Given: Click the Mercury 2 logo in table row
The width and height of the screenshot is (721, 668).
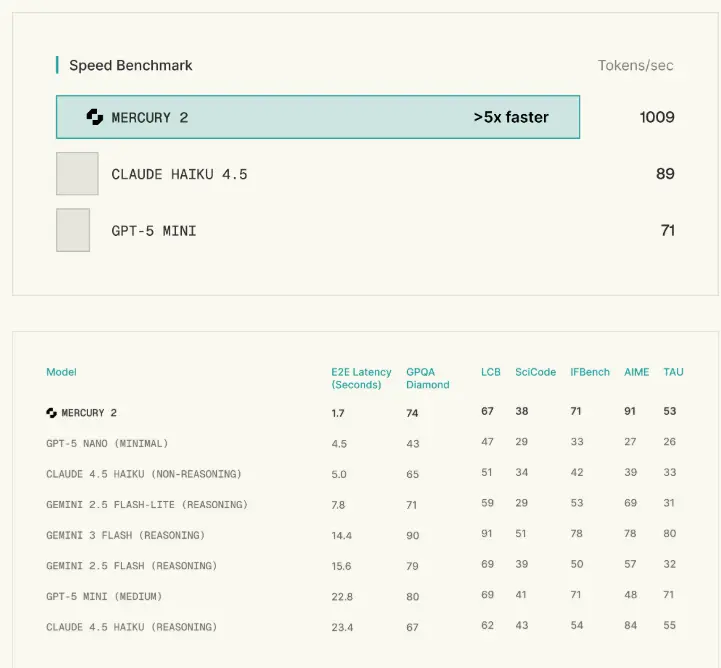Looking at the screenshot, I should [x=51, y=413].
